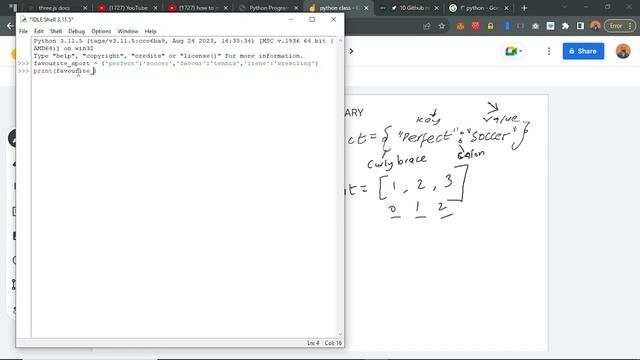
Task: Close the 10 Github tab
Action: pos(437,8)
